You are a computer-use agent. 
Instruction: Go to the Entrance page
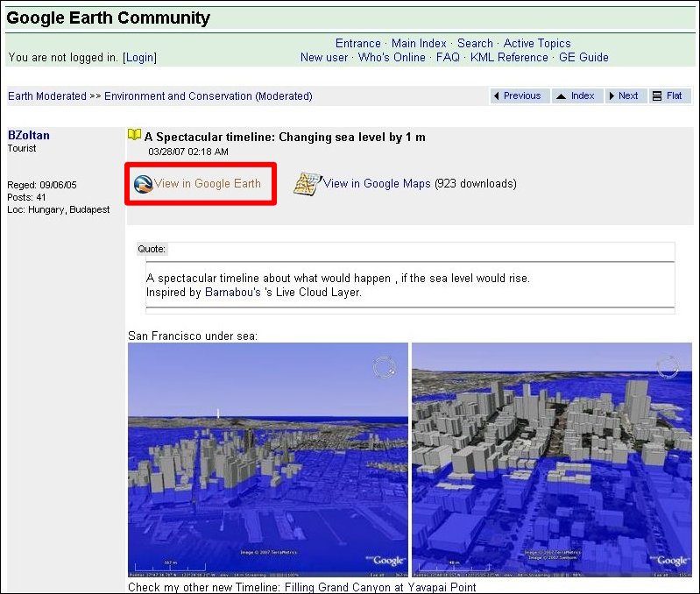(358, 43)
